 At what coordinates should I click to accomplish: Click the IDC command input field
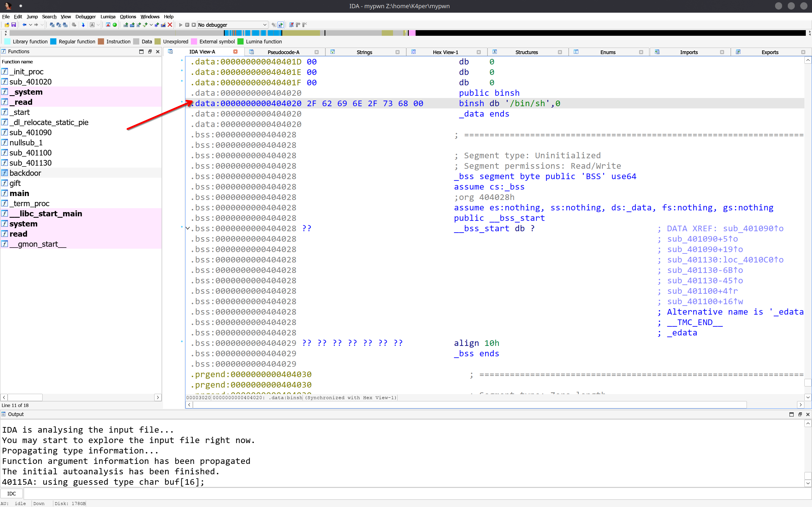pyautogui.click(x=416, y=493)
